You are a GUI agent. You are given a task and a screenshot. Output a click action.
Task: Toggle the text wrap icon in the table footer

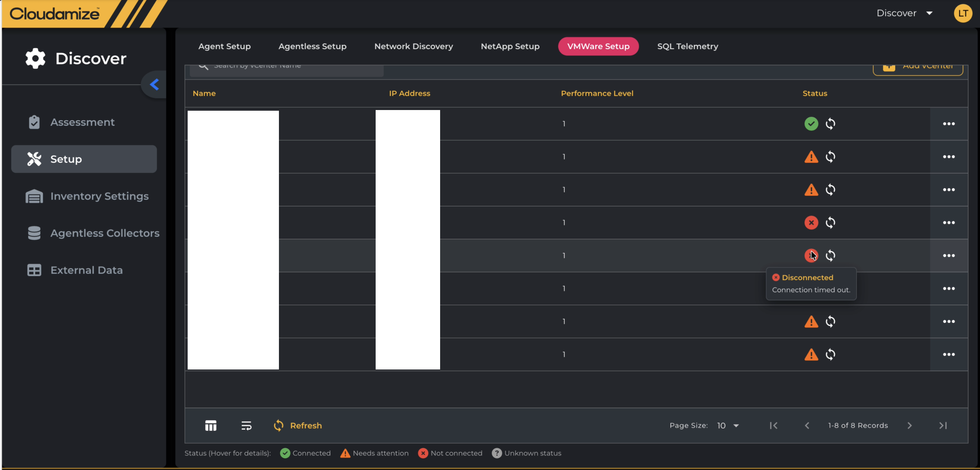point(246,426)
